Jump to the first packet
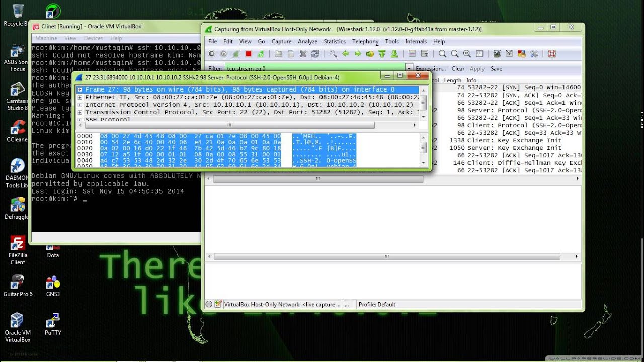Viewport: 644px width, 362px height. (x=382, y=54)
